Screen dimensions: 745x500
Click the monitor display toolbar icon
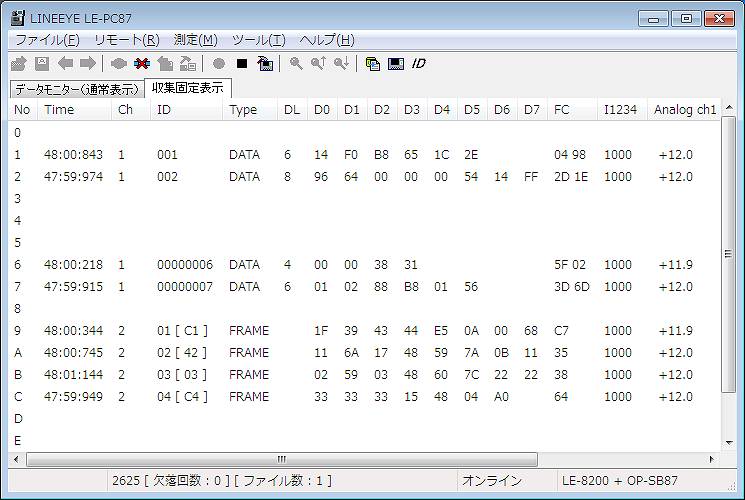pos(396,63)
